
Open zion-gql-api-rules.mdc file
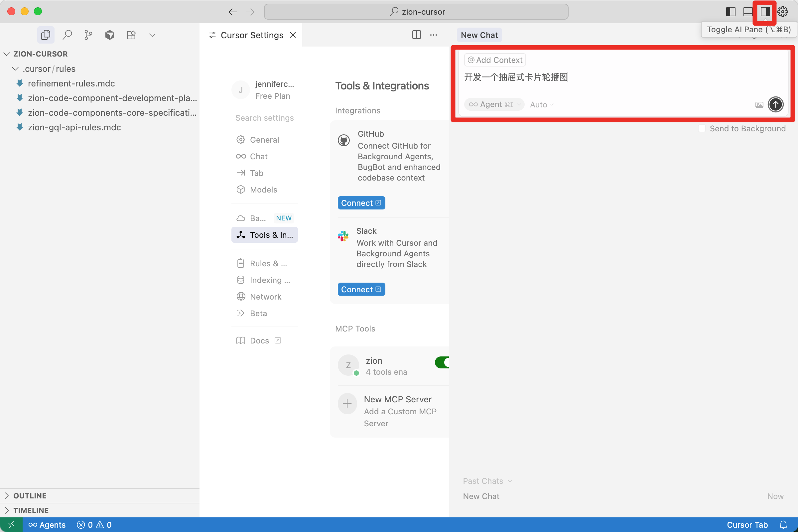74,127
